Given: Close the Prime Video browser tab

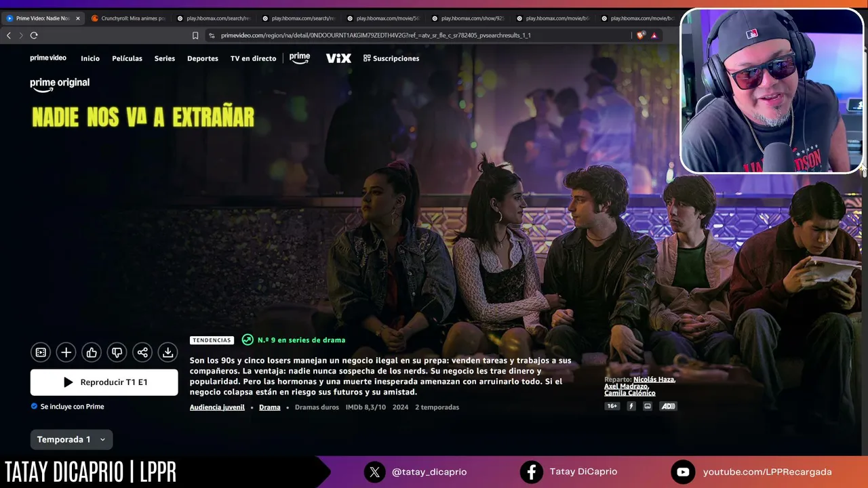Looking at the screenshot, I should click(77, 18).
